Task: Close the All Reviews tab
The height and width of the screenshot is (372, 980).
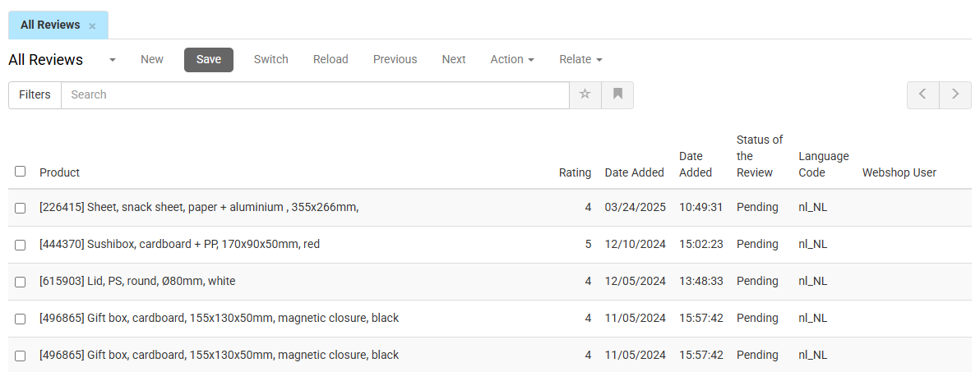Action: point(93,26)
